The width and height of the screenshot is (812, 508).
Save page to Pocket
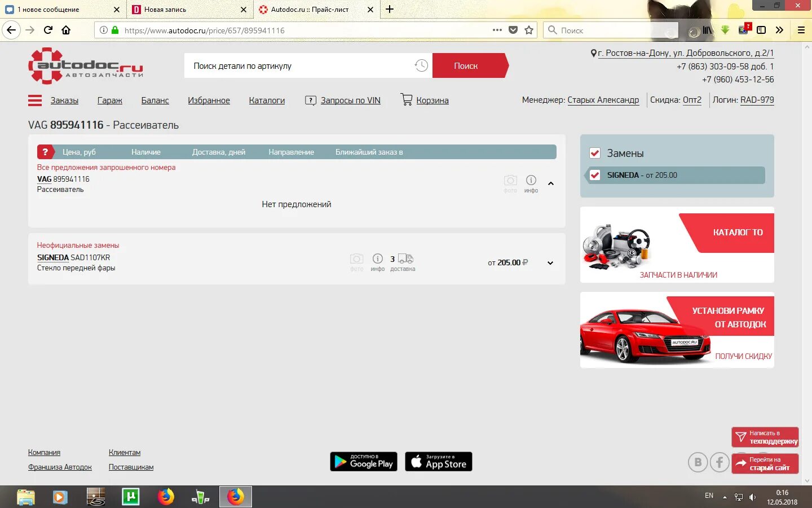tap(513, 30)
